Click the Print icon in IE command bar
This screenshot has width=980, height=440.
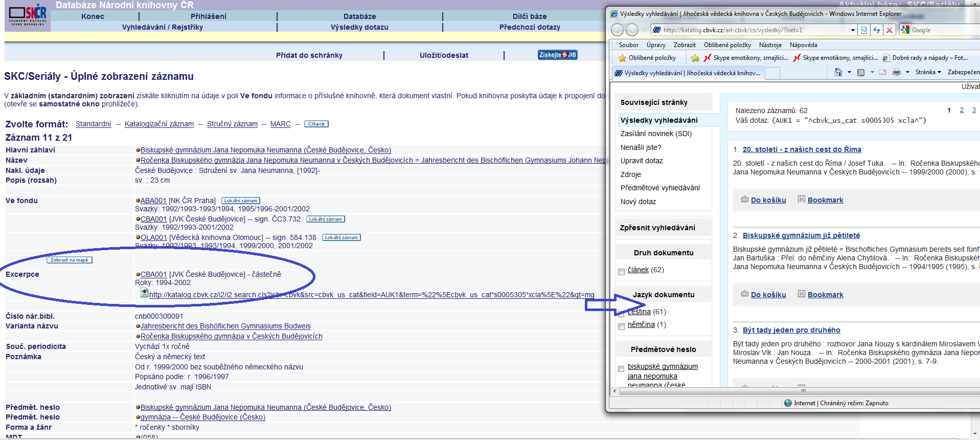pyautogui.click(x=897, y=72)
